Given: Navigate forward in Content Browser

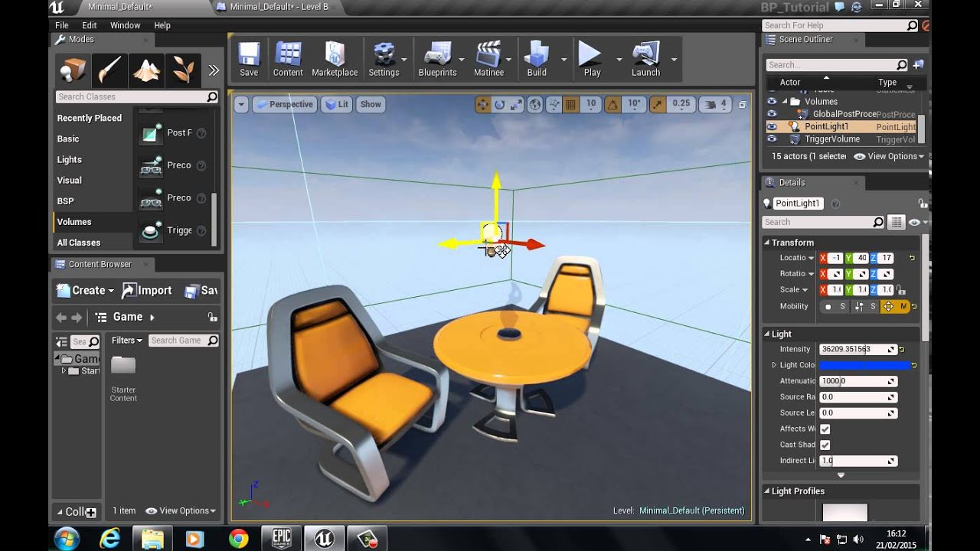Looking at the screenshot, I should click(x=77, y=317).
